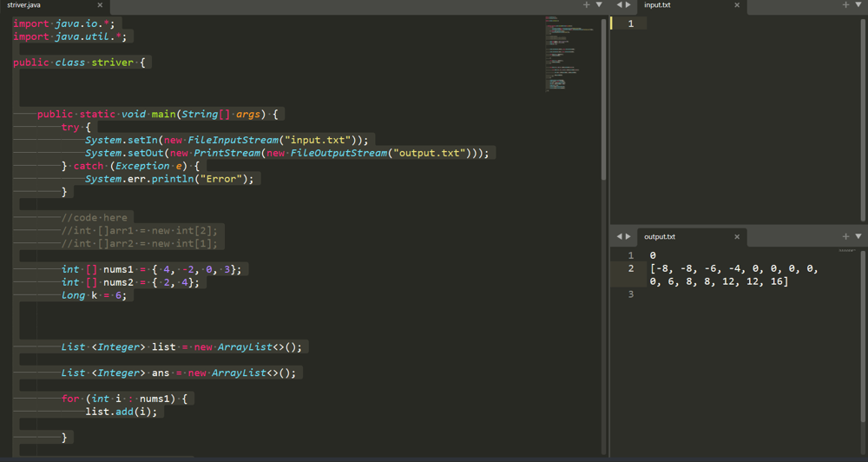The width and height of the screenshot is (868, 462).
Task: Click line number 2 in output.txt
Action: click(x=630, y=268)
